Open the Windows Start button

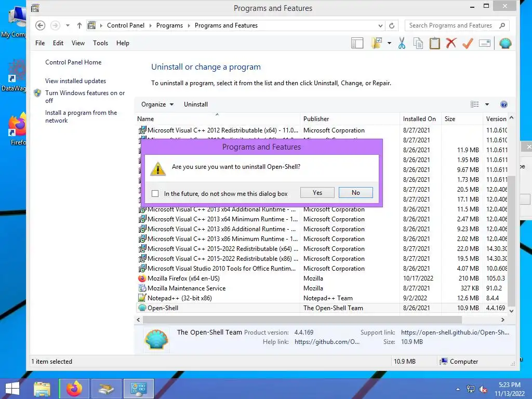(x=12, y=389)
